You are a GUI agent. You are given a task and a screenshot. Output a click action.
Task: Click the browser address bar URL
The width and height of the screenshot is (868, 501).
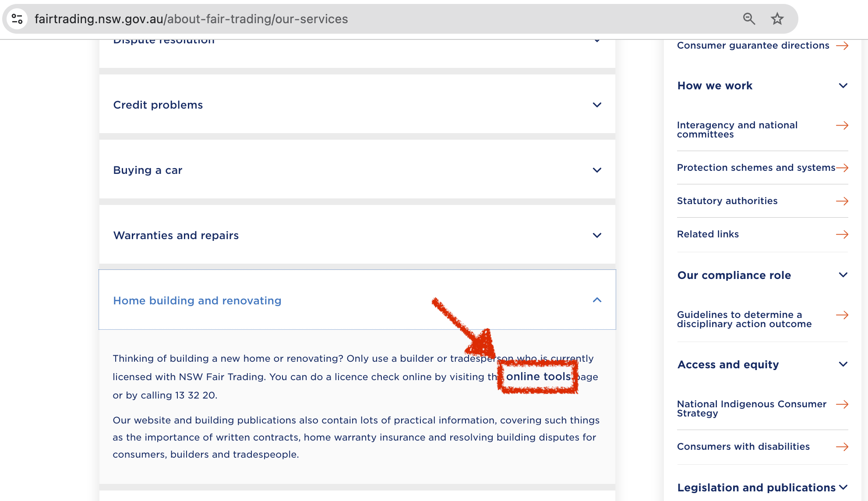191,19
